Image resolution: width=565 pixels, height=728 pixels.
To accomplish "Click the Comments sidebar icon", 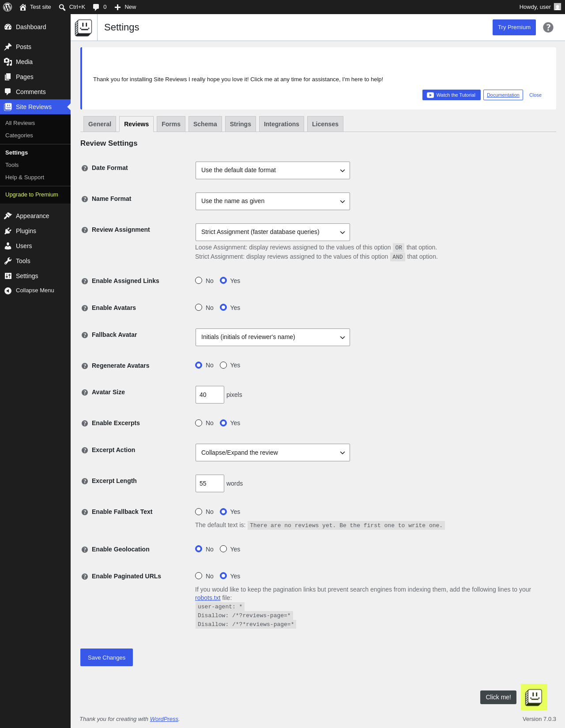I will 8,92.
